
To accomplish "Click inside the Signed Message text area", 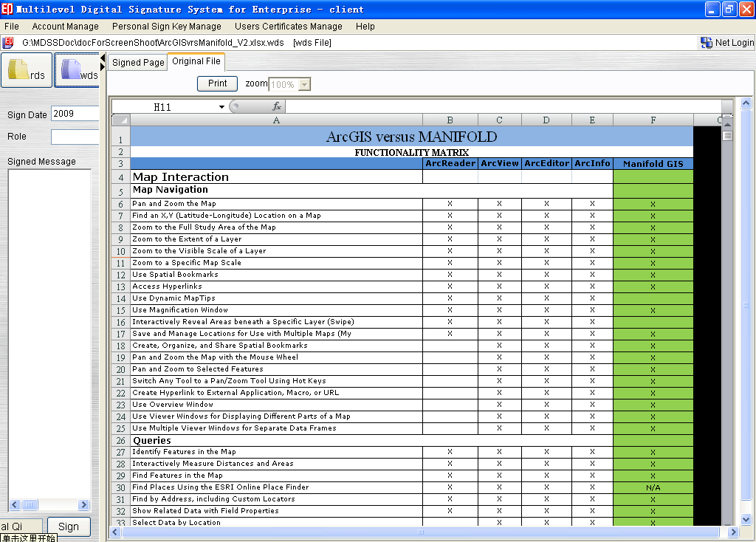I will pos(49,334).
